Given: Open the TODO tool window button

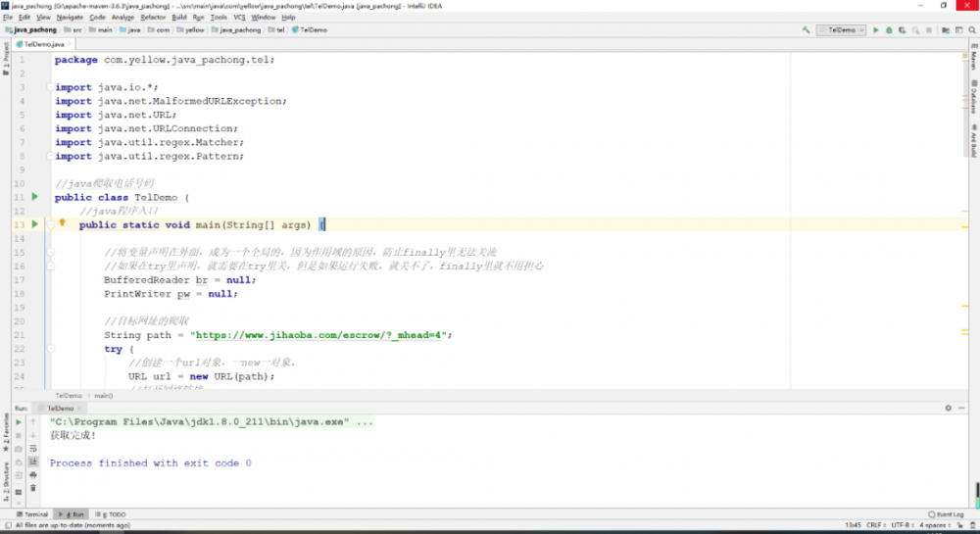Looking at the screenshot, I should point(111,514).
